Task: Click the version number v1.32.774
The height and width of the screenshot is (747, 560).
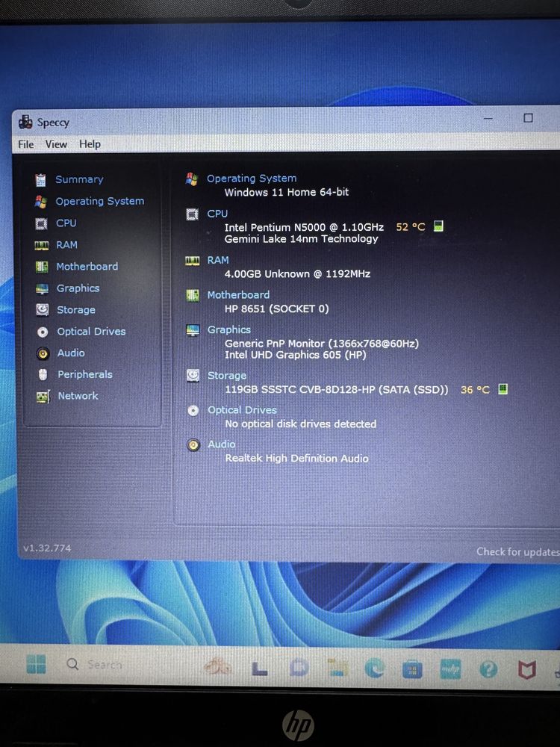Action: click(x=47, y=548)
